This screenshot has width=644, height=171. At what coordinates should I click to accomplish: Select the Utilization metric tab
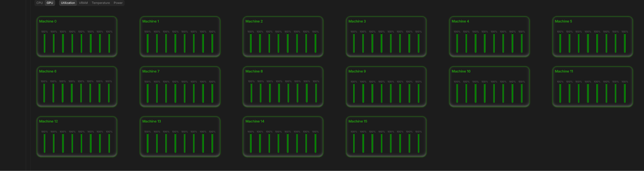pos(68,3)
